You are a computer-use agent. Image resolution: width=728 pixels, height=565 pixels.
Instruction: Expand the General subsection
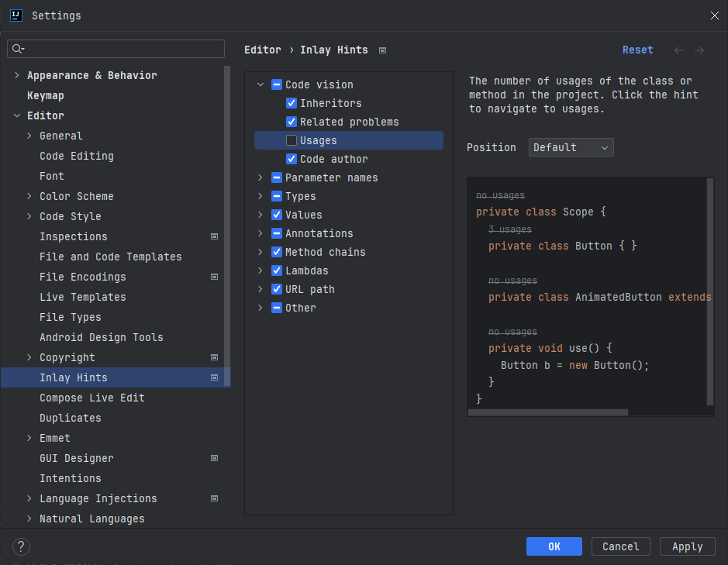[29, 136]
